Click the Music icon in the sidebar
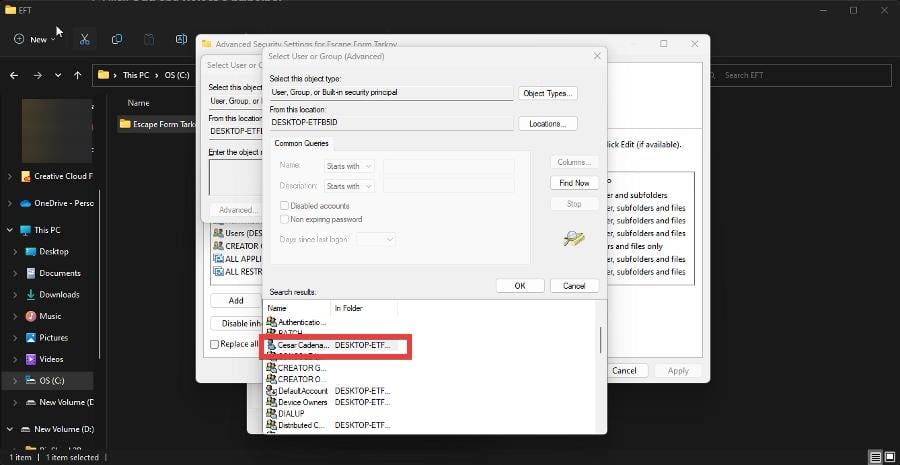Viewport: 900px width, 465px height. click(31, 316)
